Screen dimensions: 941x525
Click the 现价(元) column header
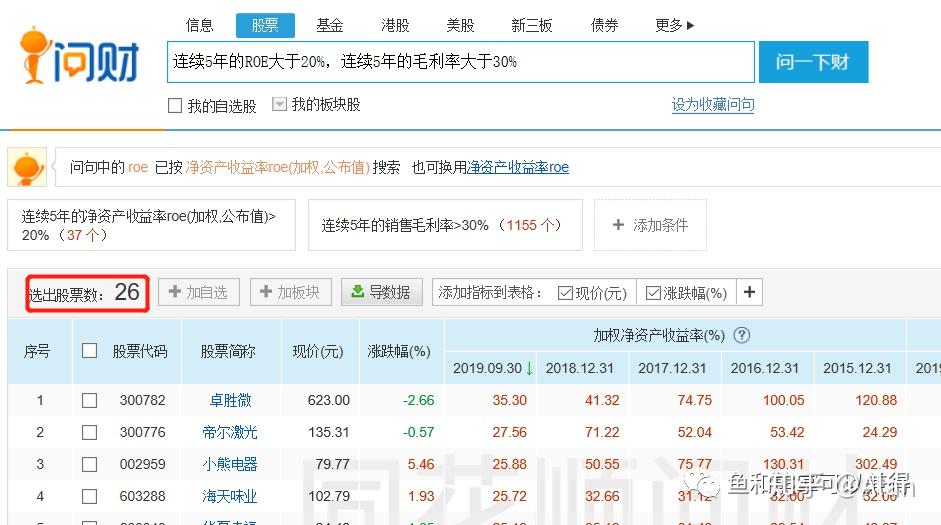(317, 351)
